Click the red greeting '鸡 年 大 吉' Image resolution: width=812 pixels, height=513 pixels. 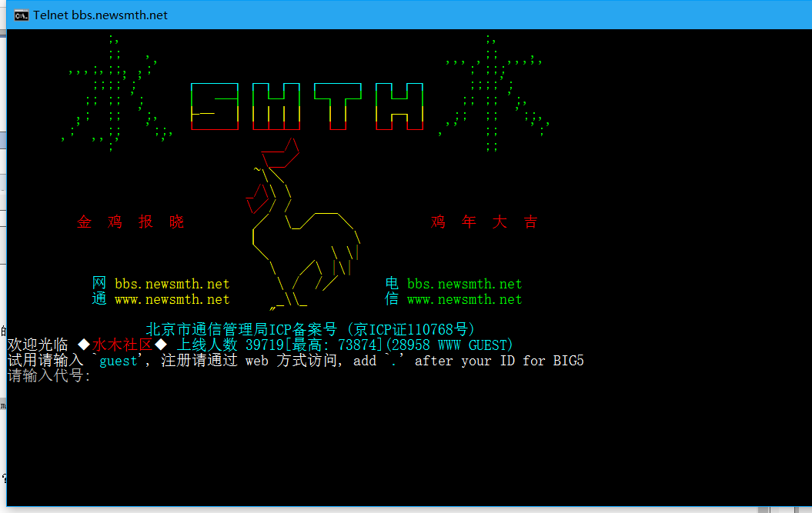point(484,222)
